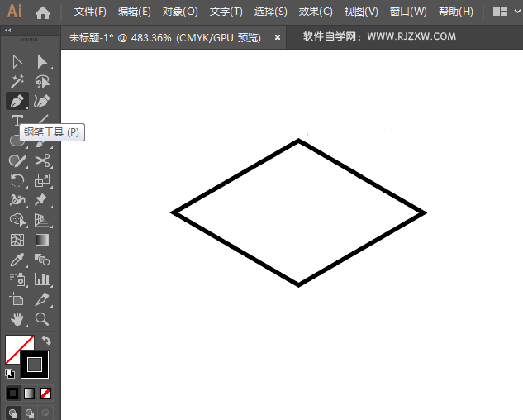The width and height of the screenshot is (523, 420).
Task: Select the Shape Builder tool
Action: point(17,220)
